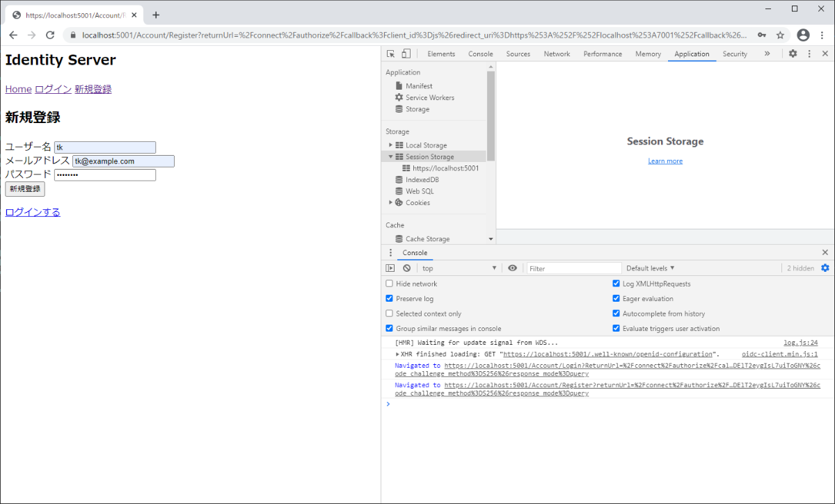
Task: Click the blue console settings gear
Action: pos(825,268)
